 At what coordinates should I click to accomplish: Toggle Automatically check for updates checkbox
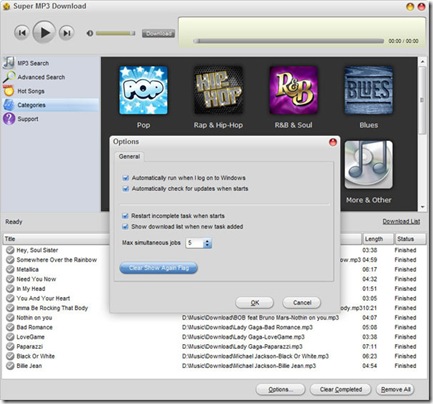coord(126,189)
